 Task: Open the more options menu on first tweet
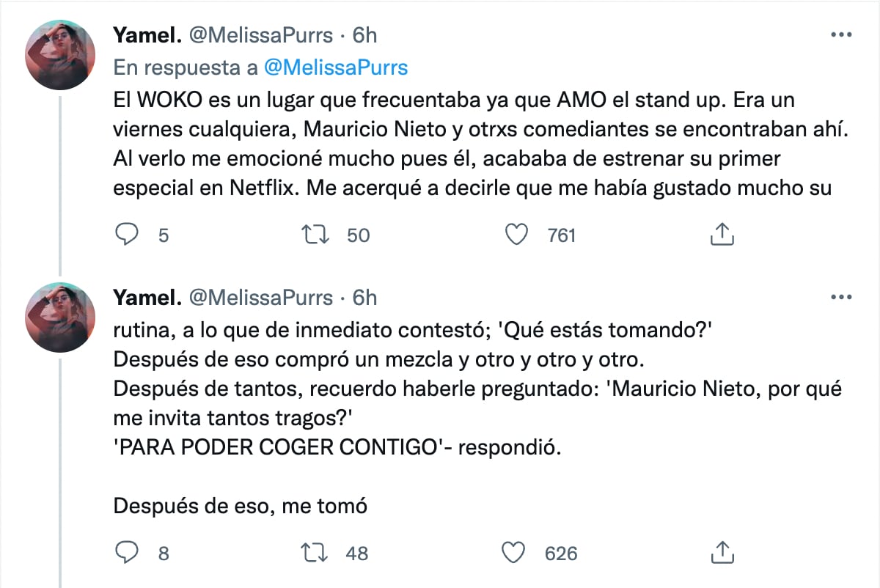840,34
